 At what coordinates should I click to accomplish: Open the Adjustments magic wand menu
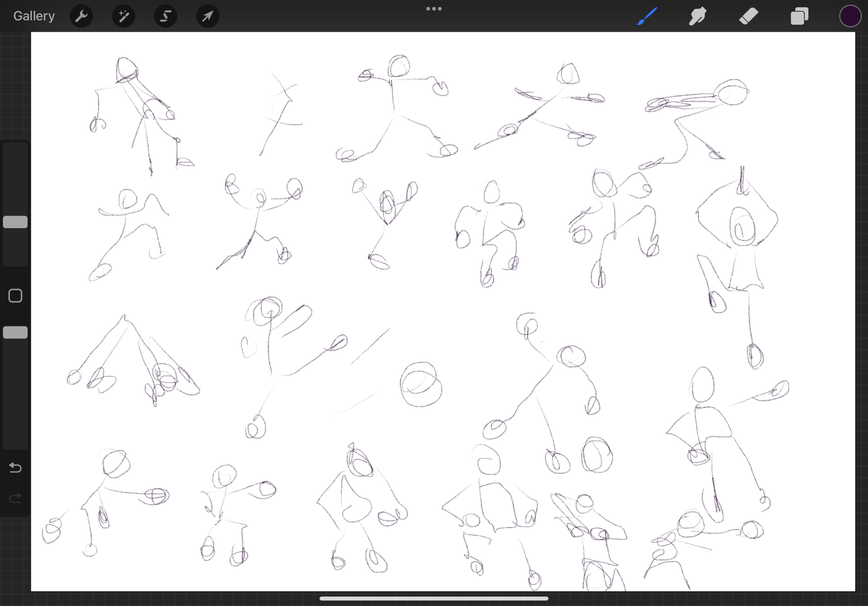click(123, 16)
